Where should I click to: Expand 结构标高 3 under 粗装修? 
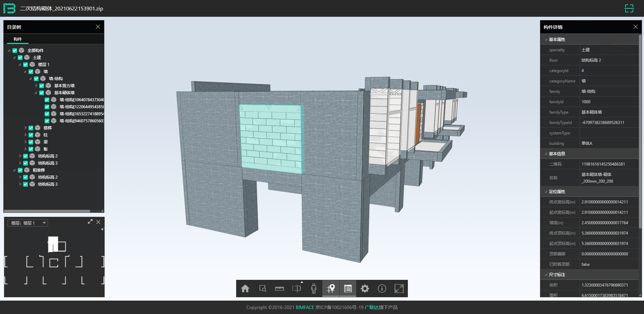[x=20, y=184]
